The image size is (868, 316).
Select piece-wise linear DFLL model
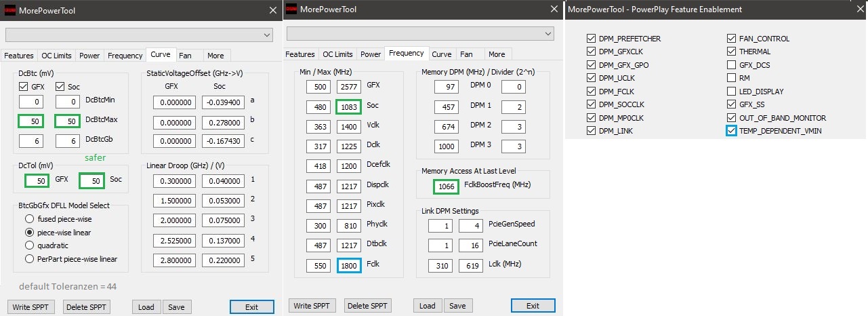[29, 233]
